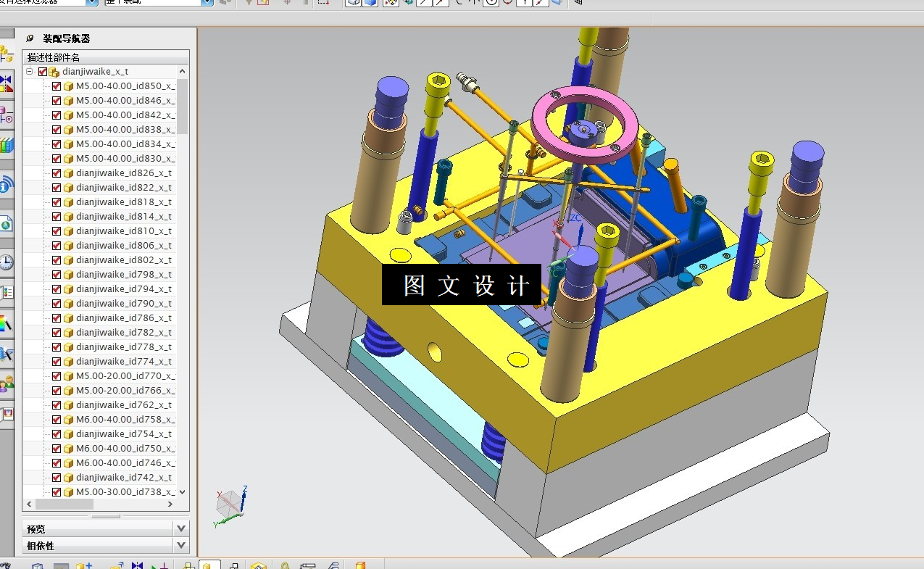This screenshot has width=924, height=569.
Task: Click the view triad orientation cube
Action: (230, 504)
